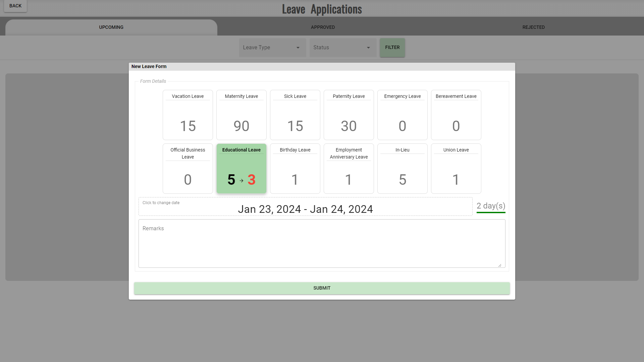
Task: Pick the Official Business Leave card
Action: 187,169
